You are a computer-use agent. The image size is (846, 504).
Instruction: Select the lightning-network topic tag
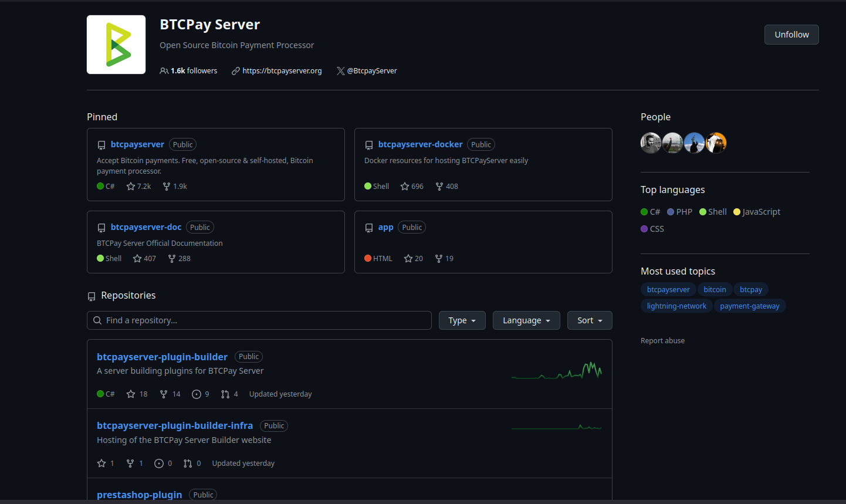coord(676,306)
